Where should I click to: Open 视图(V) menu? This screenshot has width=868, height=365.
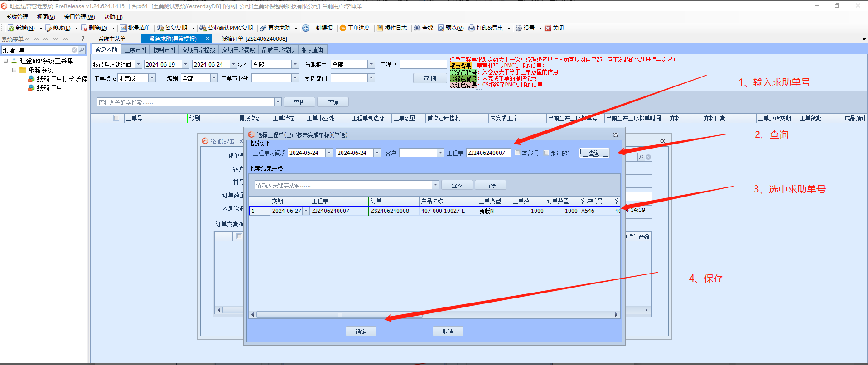tap(46, 17)
